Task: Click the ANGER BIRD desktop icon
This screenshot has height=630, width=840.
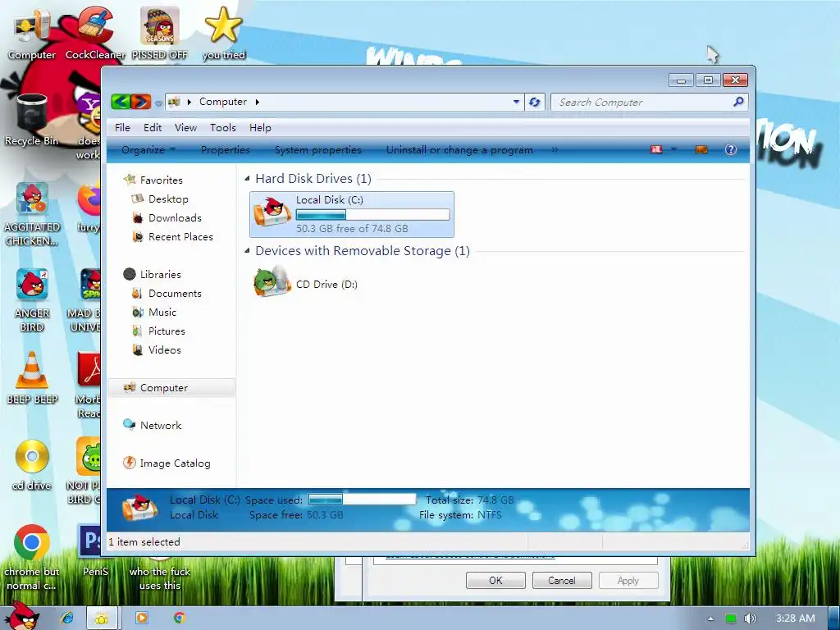Action: (32, 300)
